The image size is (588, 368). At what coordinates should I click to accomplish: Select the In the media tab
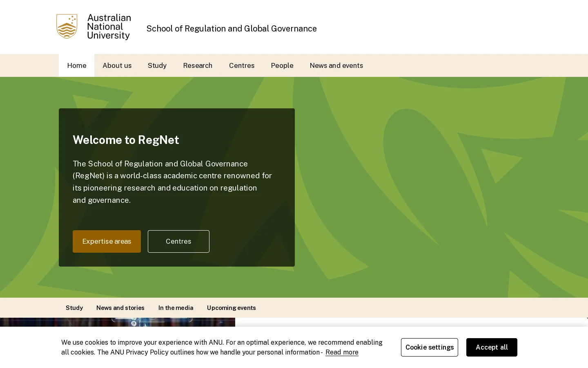pyautogui.click(x=176, y=308)
